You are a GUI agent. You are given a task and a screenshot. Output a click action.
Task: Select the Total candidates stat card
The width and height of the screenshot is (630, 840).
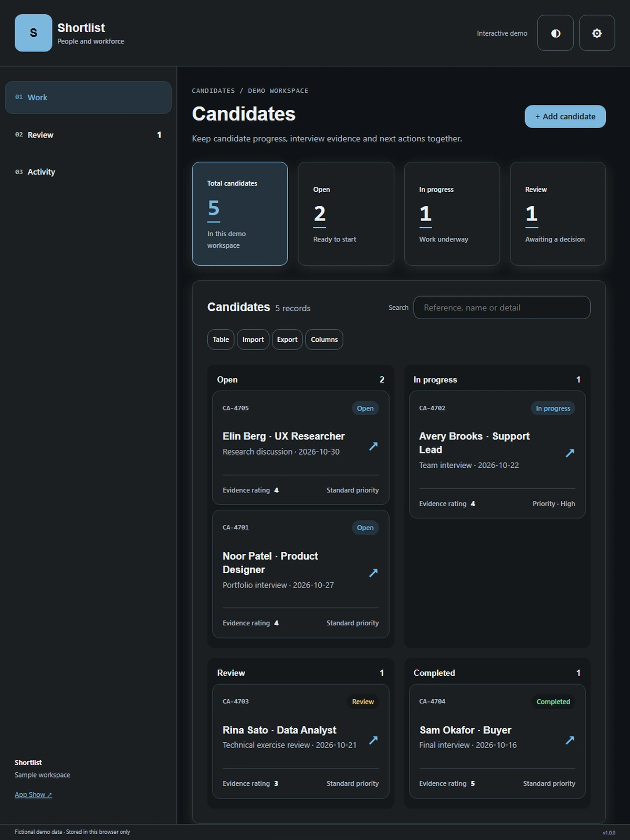click(x=240, y=214)
